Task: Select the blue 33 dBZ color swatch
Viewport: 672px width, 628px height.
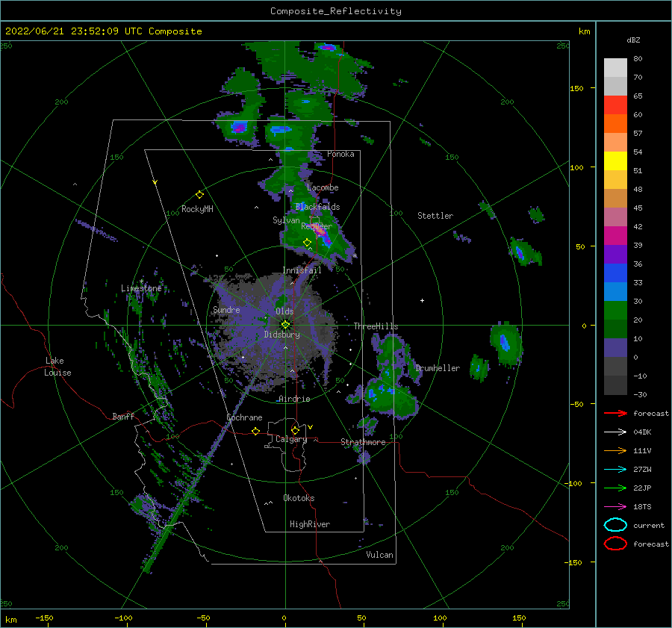Action: pyautogui.click(x=615, y=273)
